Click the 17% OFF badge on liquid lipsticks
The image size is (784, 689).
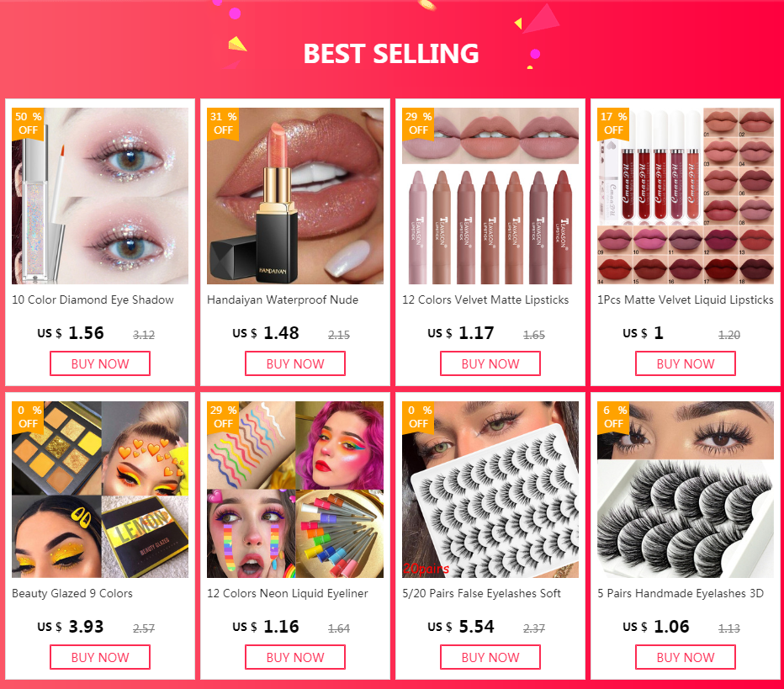(x=613, y=124)
